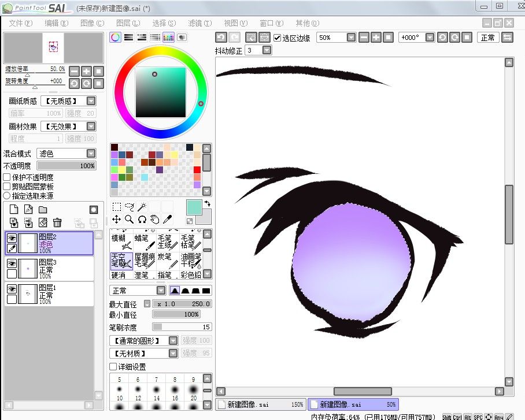This screenshot has width=525, height=420.
Task: Select the lasso selection tool
Action: pyautogui.click(x=130, y=206)
